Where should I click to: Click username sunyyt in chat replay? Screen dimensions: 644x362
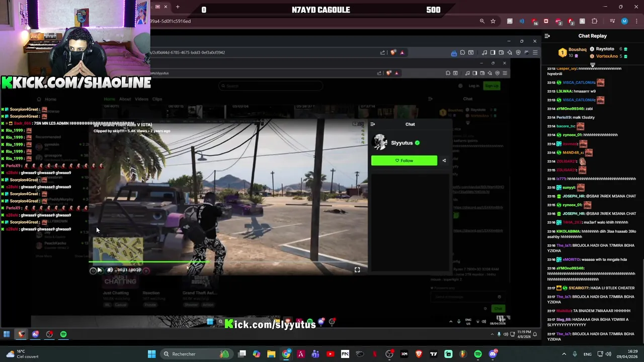(569, 188)
